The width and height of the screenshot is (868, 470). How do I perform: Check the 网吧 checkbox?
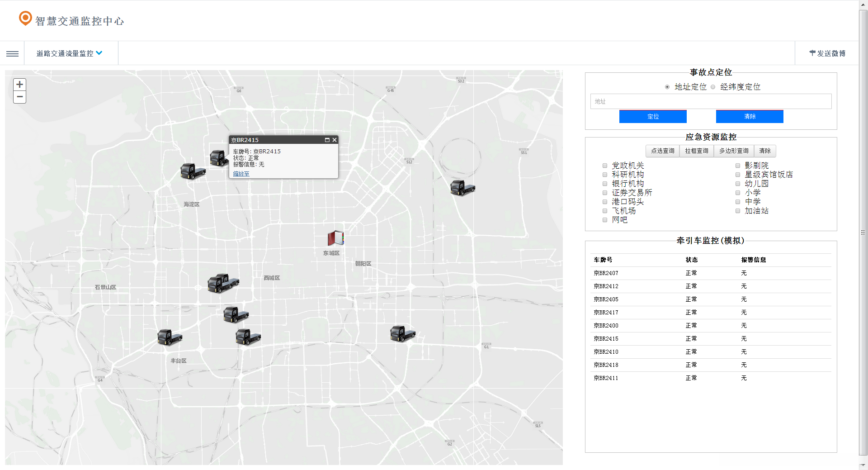pyautogui.click(x=605, y=220)
